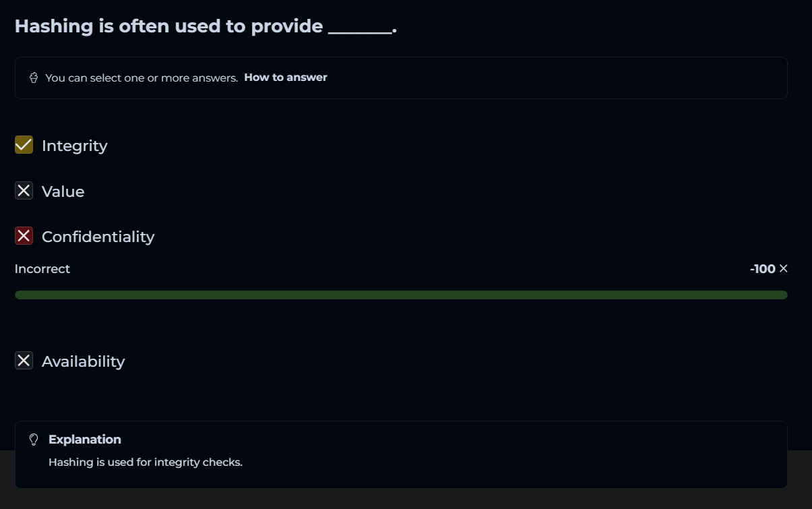This screenshot has height=509, width=812.
Task: Click the -100 score value
Action: pyautogui.click(x=762, y=269)
